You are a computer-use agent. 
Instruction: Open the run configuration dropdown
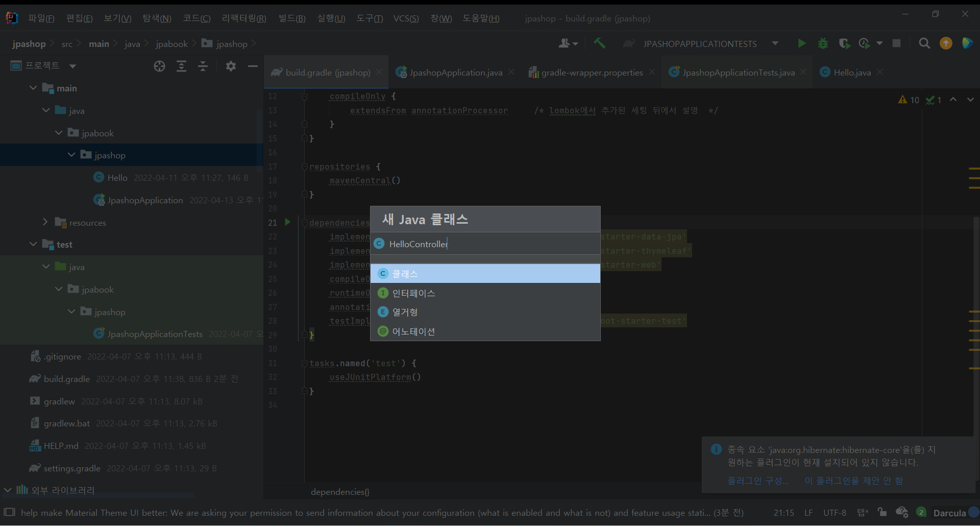pos(775,43)
